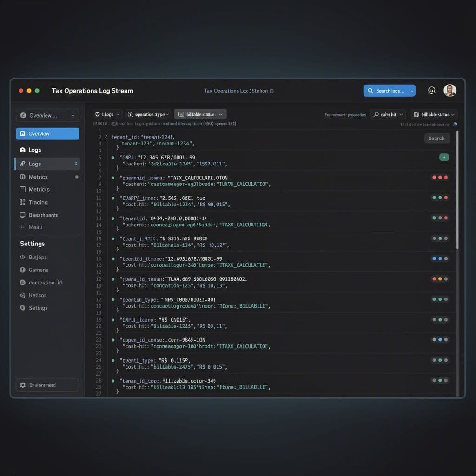The width and height of the screenshot is (476, 476).
Task: Toggle the bullet on the Ccant_i_RITJI entry
Action: 113,239
